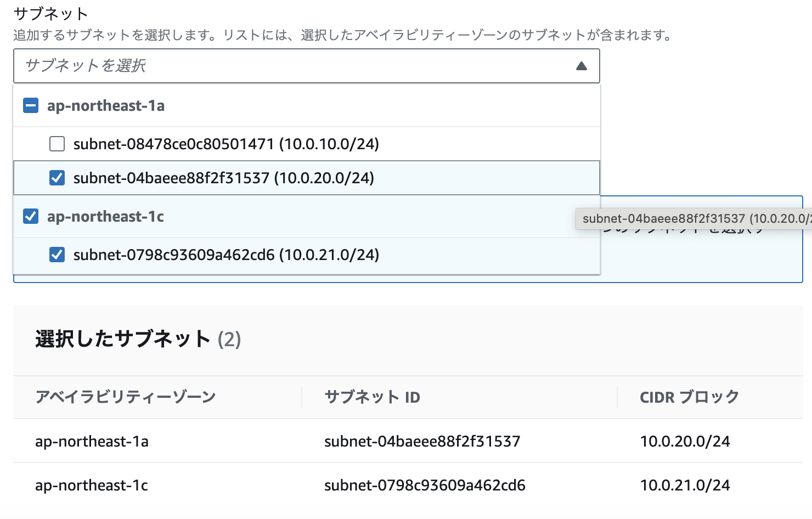Check subnet-08478ce0c80501471 (10.0.10.0/24) checkbox
812x519 pixels.
(x=58, y=144)
